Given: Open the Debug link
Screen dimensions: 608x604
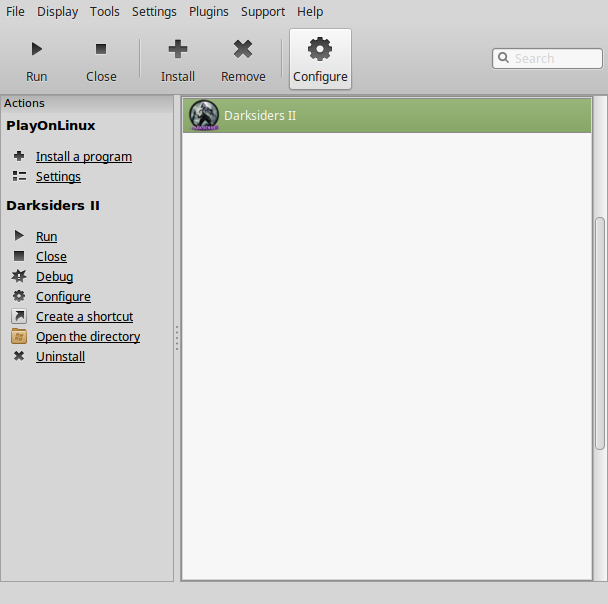Looking at the screenshot, I should point(55,277).
